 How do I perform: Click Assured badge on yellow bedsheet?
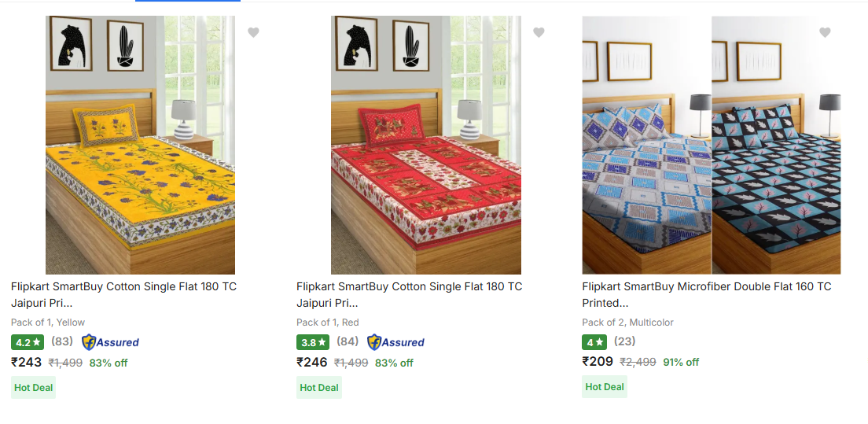[110, 342]
